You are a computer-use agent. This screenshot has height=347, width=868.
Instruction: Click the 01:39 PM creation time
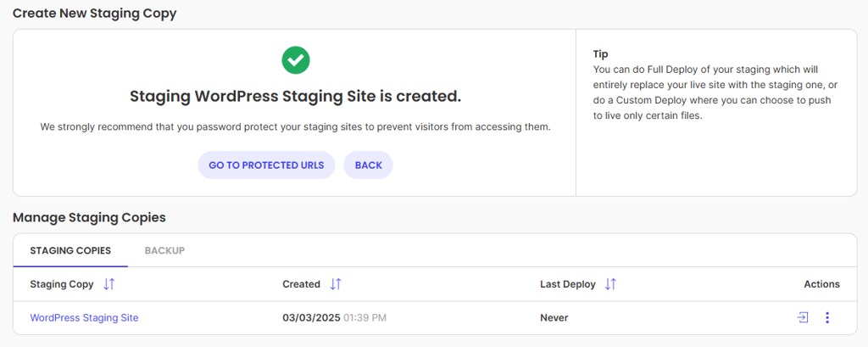[364, 317]
